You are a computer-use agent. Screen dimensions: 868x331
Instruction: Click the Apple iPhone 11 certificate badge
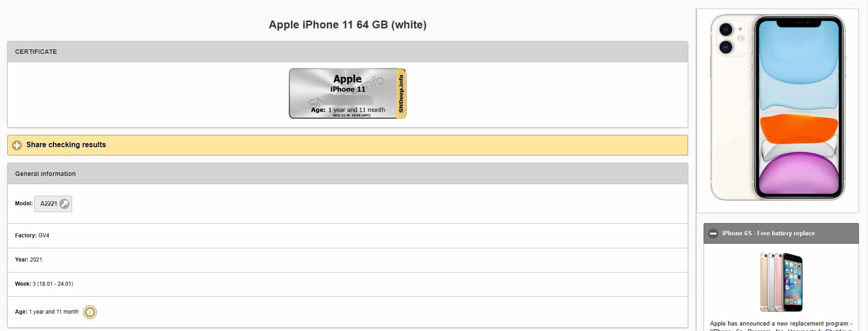coord(347,94)
